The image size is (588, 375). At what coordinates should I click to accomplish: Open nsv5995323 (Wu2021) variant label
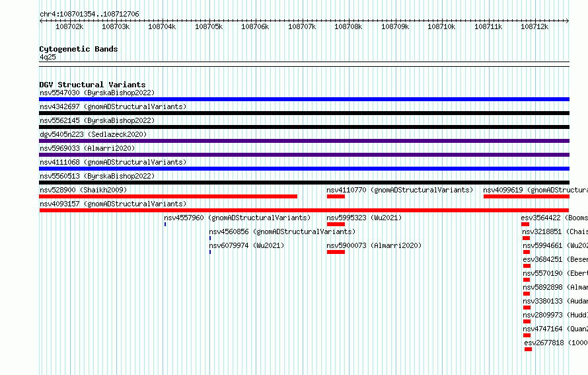coord(364,218)
